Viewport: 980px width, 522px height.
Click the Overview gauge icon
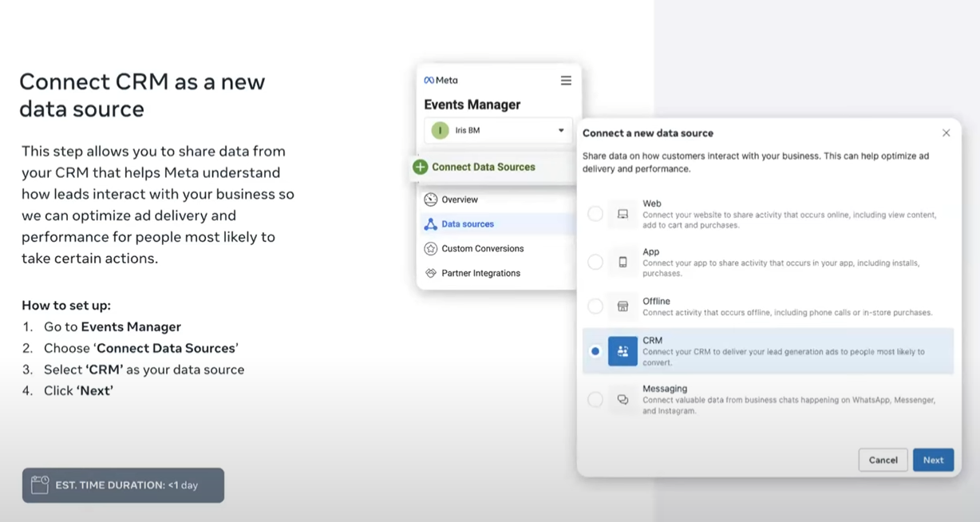coord(431,200)
